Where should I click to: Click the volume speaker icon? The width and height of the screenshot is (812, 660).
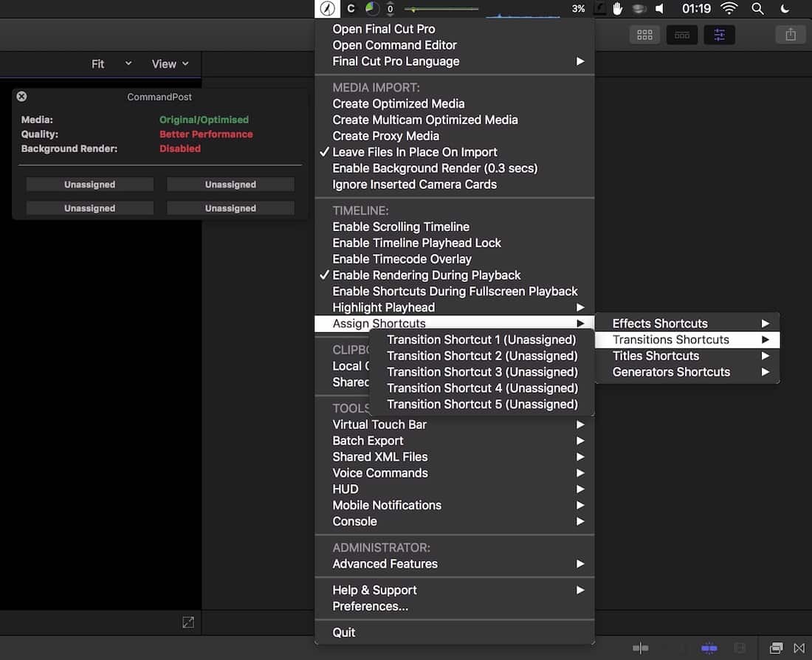[660, 9]
